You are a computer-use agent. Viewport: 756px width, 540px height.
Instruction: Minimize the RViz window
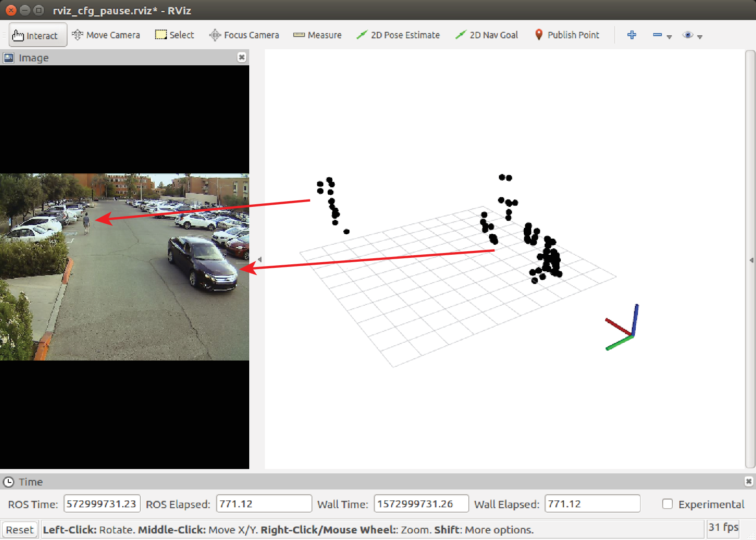click(x=25, y=10)
